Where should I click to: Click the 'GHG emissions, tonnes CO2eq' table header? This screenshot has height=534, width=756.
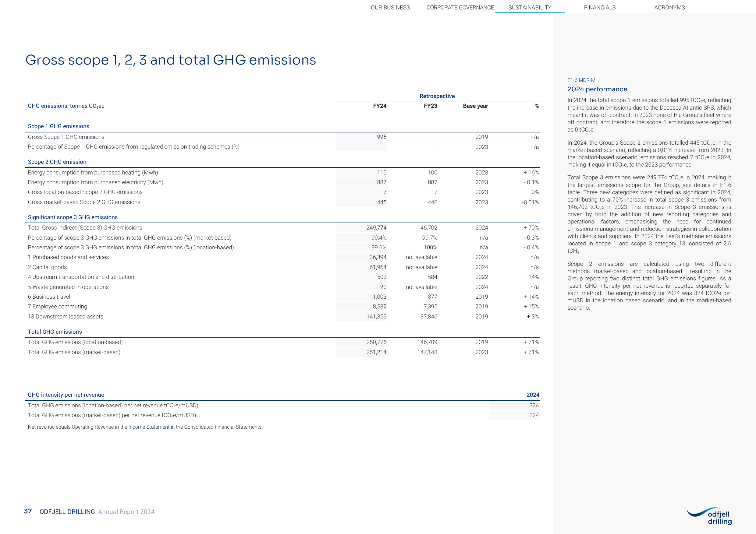tap(66, 106)
